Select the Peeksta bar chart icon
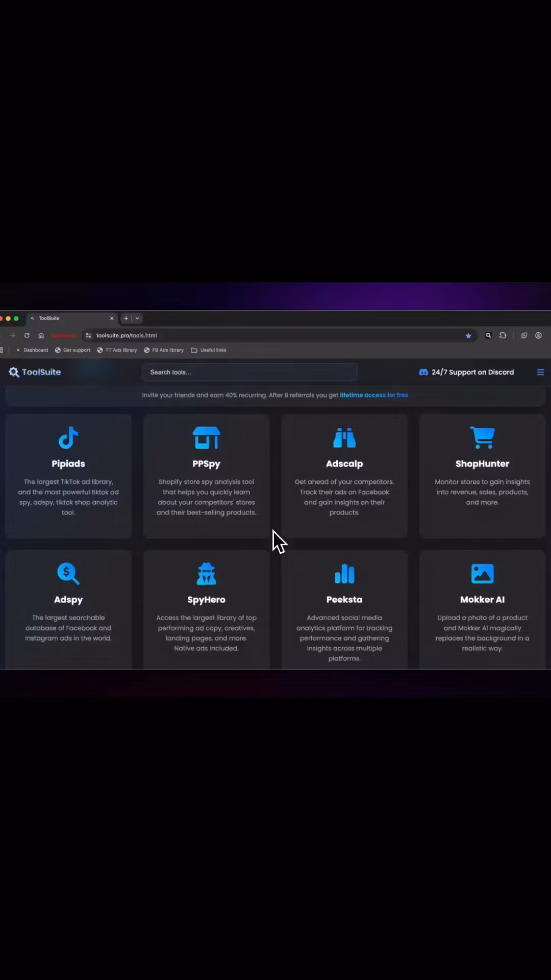This screenshot has width=551, height=980. pyautogui.click(x=344, y=573)
